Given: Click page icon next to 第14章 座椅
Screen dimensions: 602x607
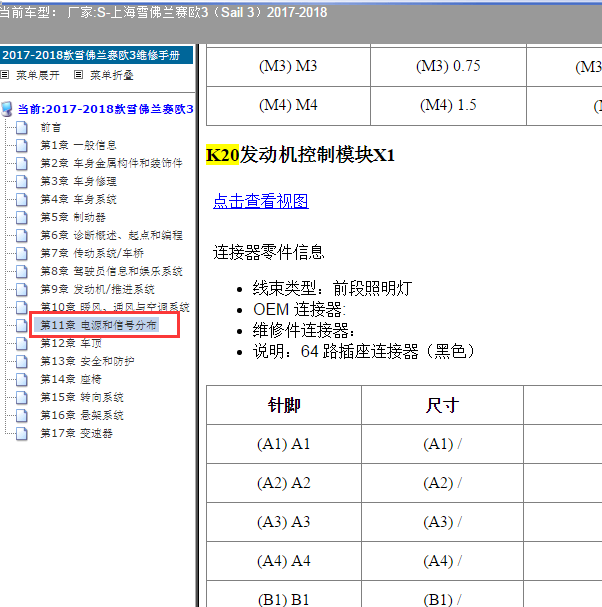Looking at the screenshot, I should (x=22, y=379).
